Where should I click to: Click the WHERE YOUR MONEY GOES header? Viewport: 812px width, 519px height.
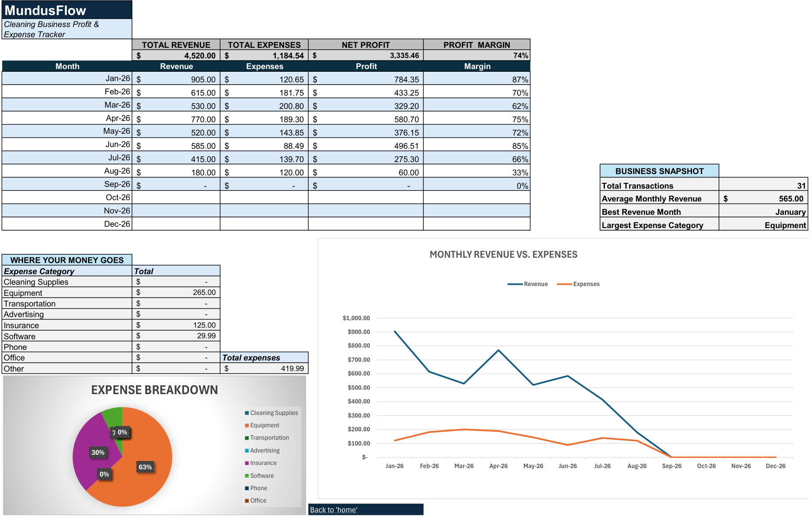click(x=67, y=260)
